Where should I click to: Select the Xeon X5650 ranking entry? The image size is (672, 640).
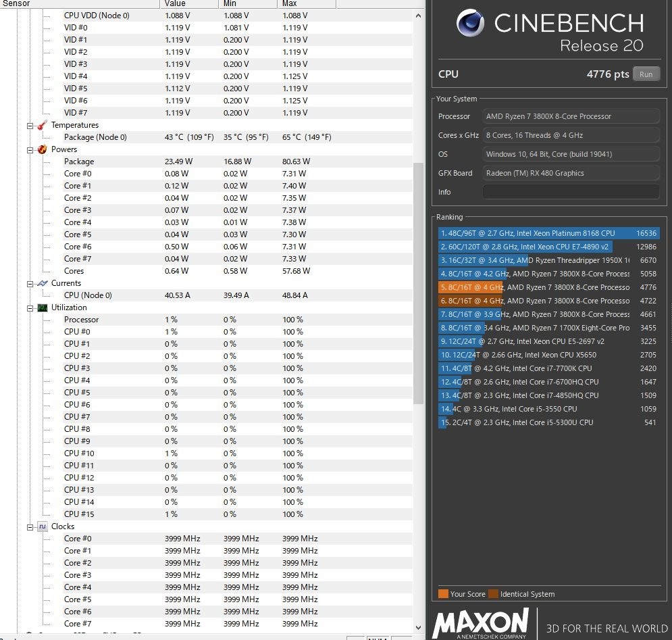tap(548, 355)
